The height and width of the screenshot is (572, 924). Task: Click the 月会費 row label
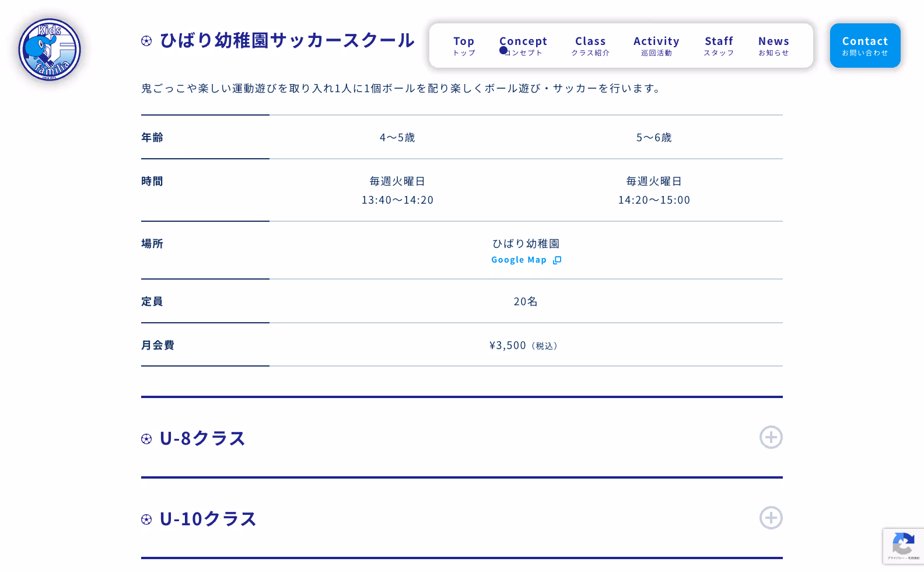[157, 346]
